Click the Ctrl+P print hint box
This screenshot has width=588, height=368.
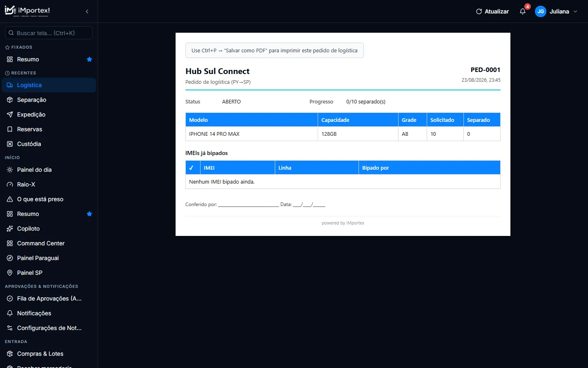pos(274,50)
